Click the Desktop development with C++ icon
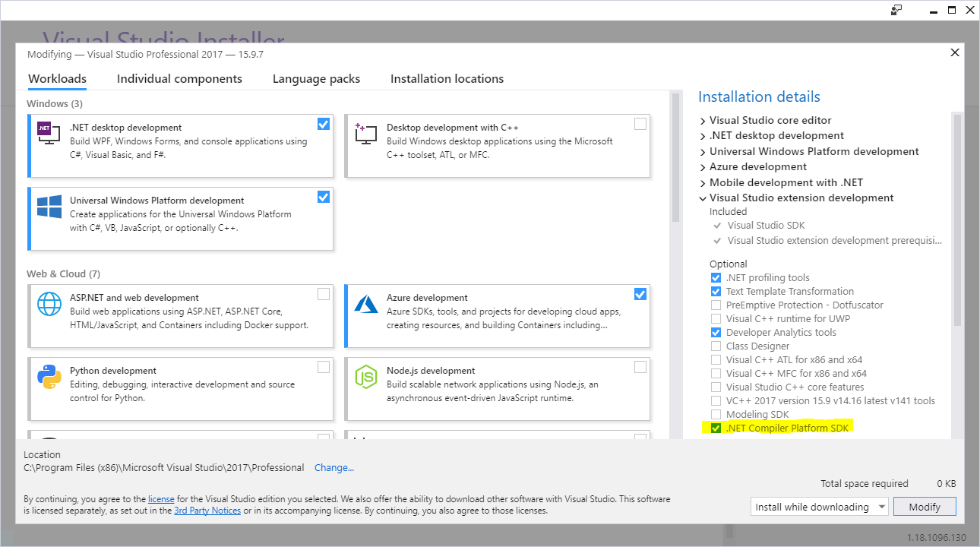The image size is (980, 547). pos(366,133)
